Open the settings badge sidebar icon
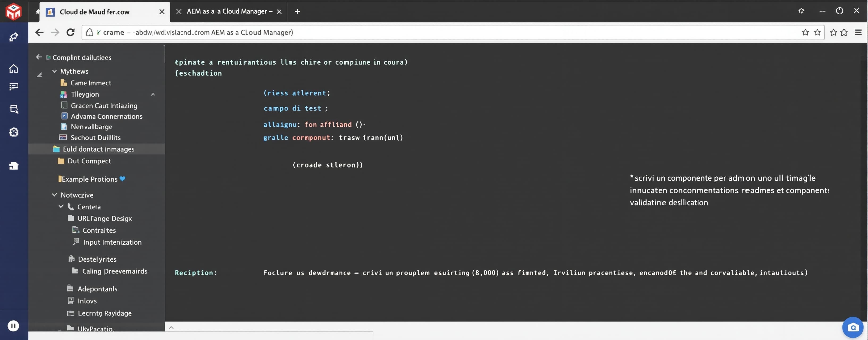Image resolution: width=868 pixels, height=340 pixels. pos(14,132)
